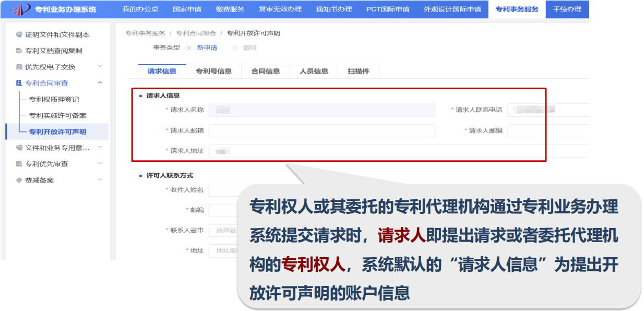Click the 证明文件和文件副本 sidebar icon
This screenshot has width=644, height=311.
(19, 35)
